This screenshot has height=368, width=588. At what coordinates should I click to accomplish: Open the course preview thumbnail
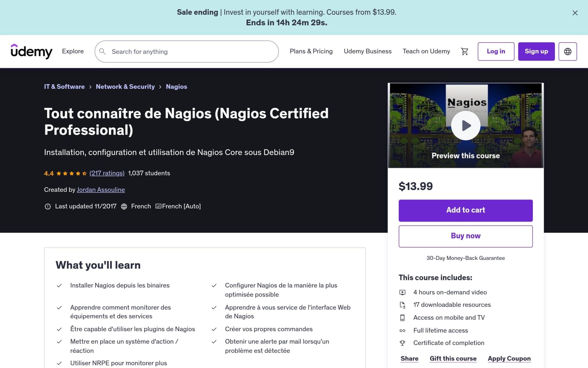pyautogui.click(x=465, y=126)
